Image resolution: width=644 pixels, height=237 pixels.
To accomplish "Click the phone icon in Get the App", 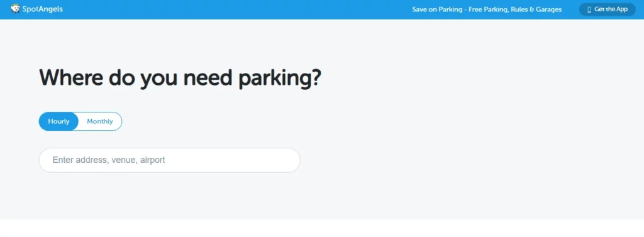I will 589,9.
